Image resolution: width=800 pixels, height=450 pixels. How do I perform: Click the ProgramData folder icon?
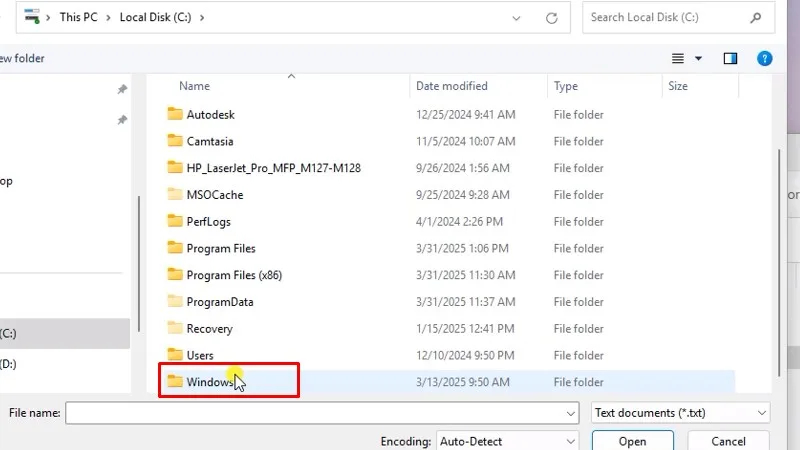tap(175, 302)
